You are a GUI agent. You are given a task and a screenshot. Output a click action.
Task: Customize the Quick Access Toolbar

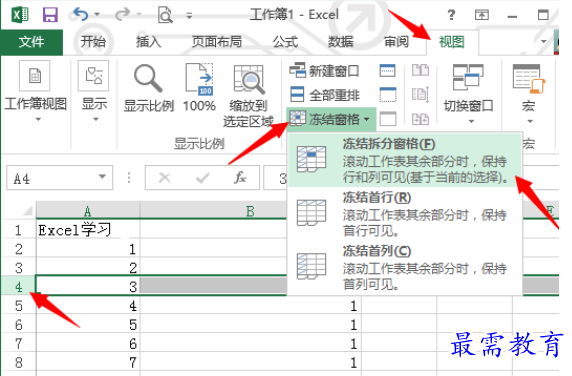click(189, 16)
